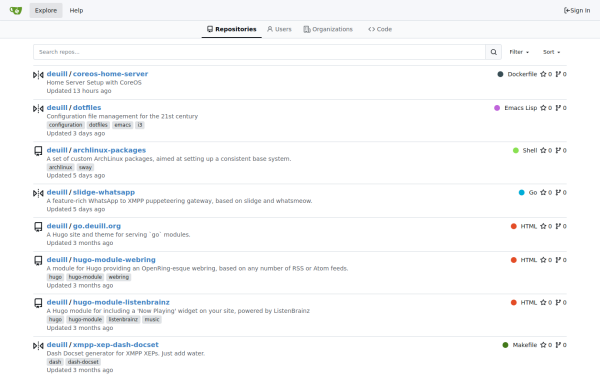Switch to the Users tab
Screen dimensions: 600x375
click(x=279, y=29)
